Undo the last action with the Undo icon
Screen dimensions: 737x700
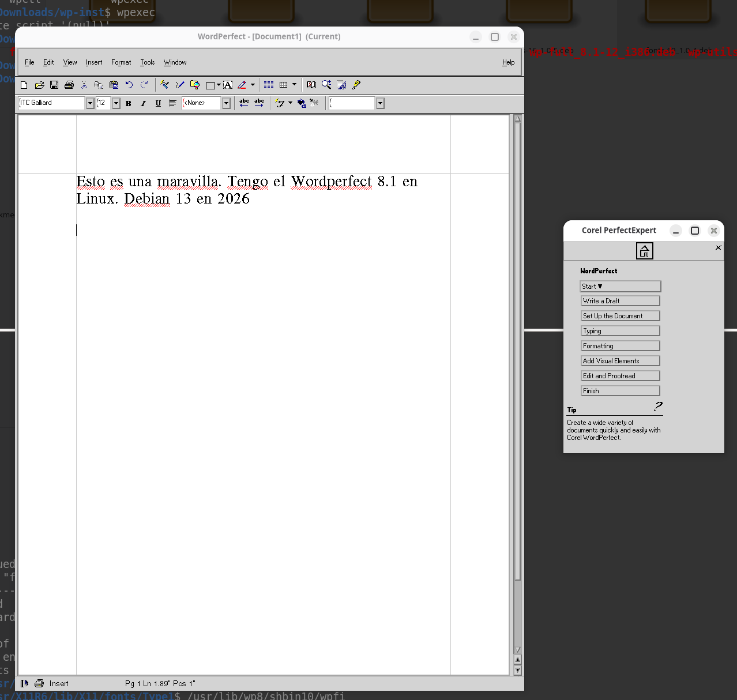coord(129,85)
